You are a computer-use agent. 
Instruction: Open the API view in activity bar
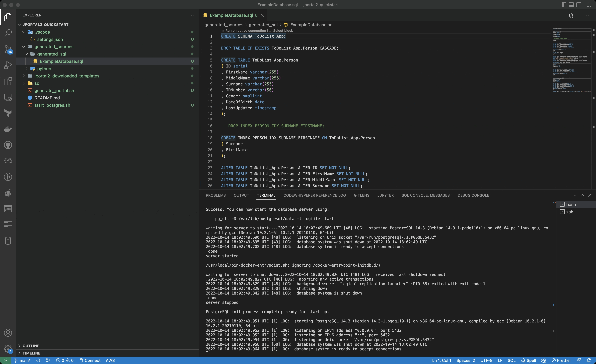(8, 209)
